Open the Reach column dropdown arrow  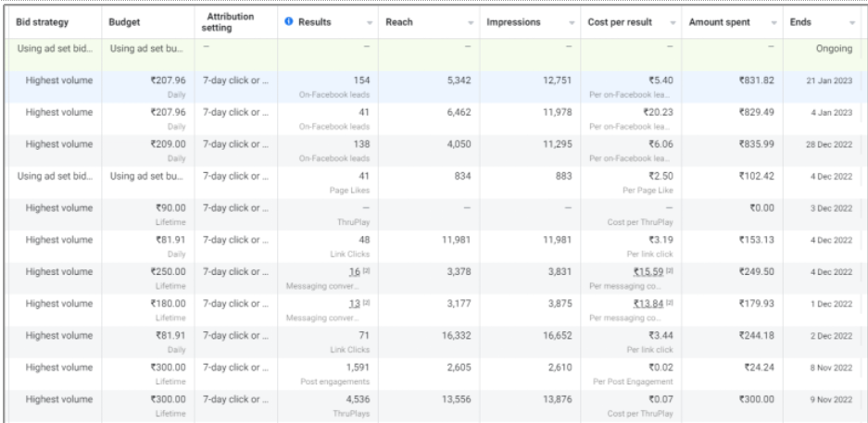click(470, 21)
